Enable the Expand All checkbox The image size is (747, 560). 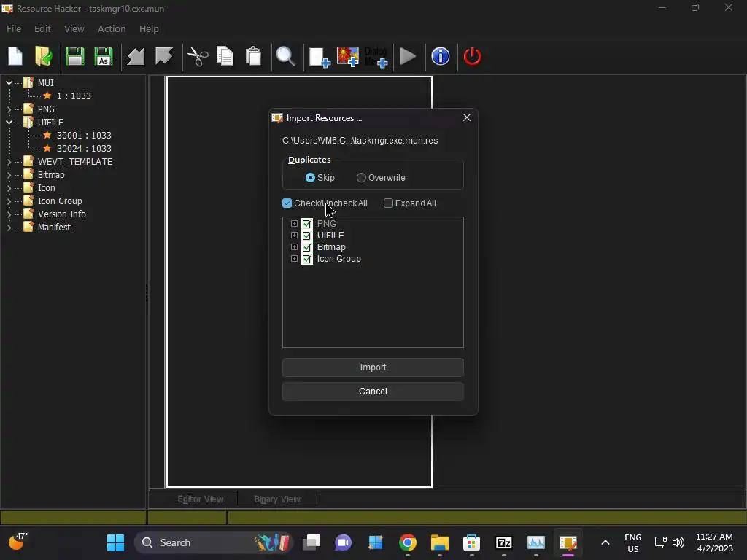tap(388, 203)
